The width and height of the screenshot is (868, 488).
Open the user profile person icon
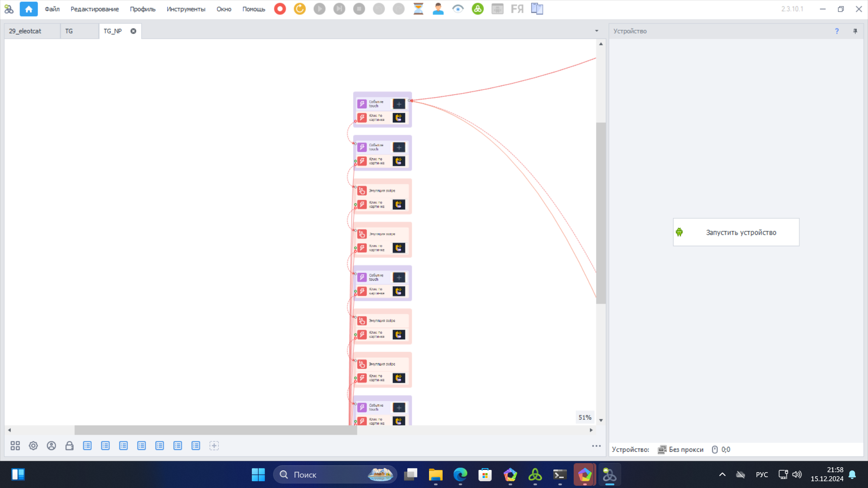click(x=438, y=9)
